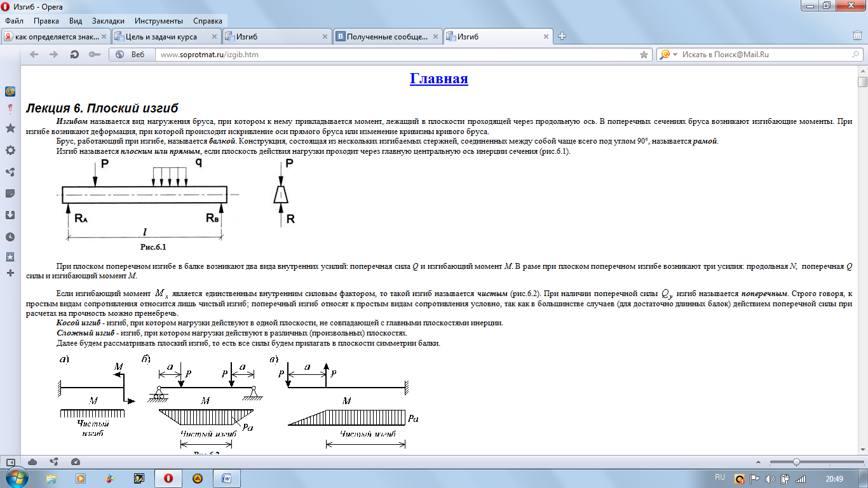Switch the RU language indicator

[x=720, y=477]
